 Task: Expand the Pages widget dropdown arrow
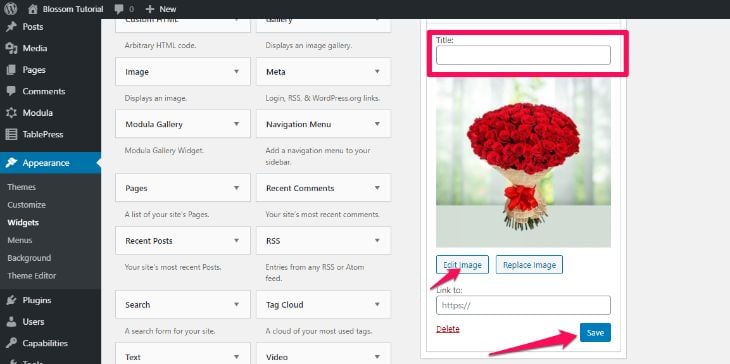[x=237, y=188]
